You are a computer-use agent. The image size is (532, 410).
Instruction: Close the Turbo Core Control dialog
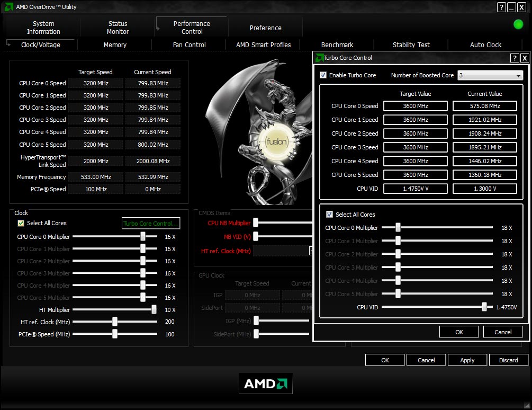[x=525, y=58]
